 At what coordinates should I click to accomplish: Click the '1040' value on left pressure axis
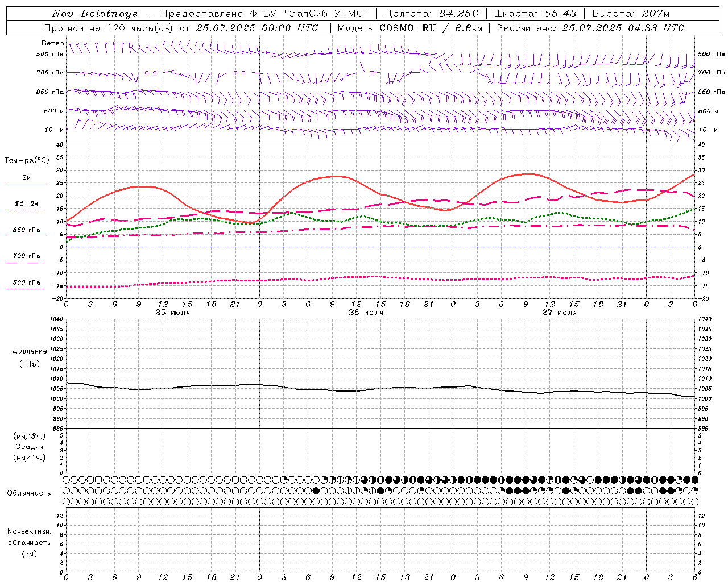pos(56,319)
